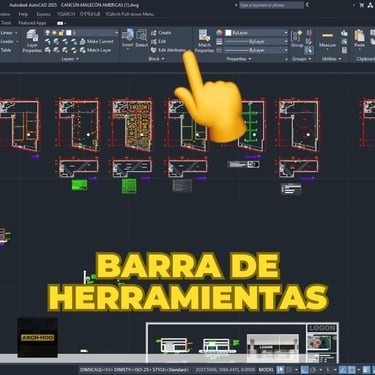
Task: Click the keyword search input field
Action: pos(271,5)
